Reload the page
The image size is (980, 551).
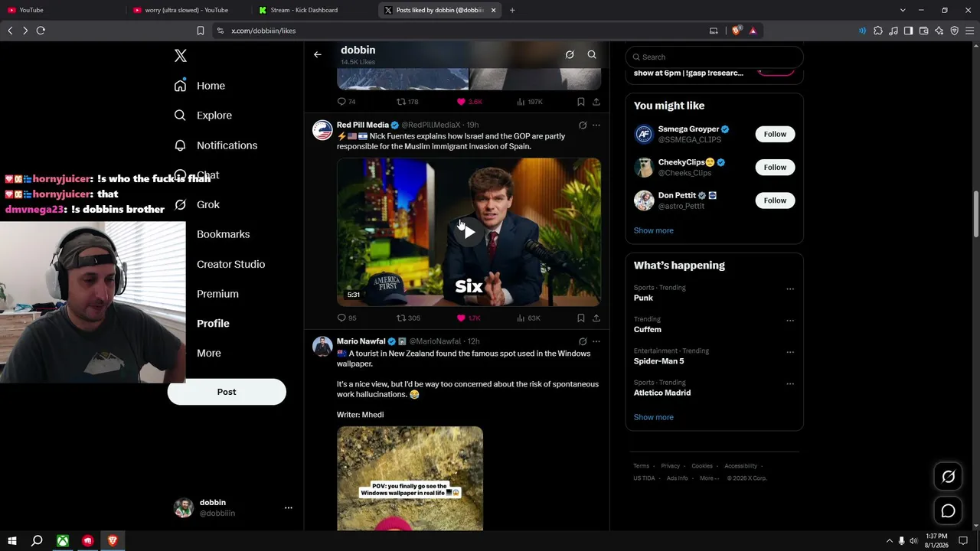click(x=41, y=31)
